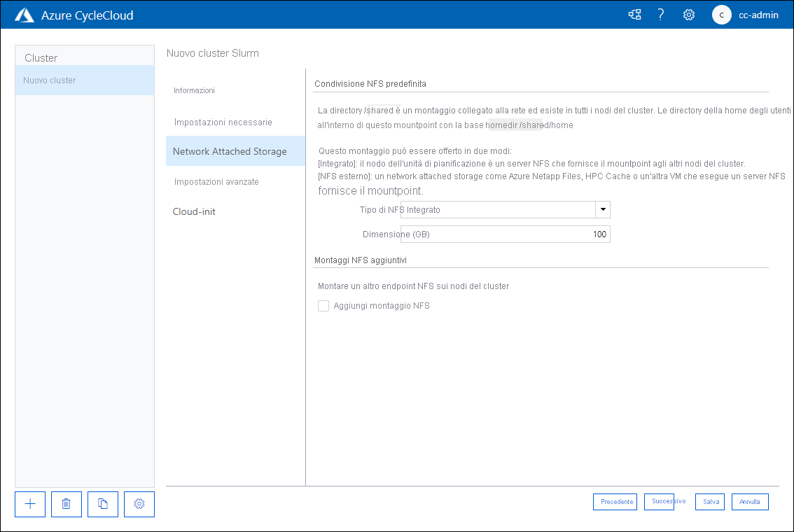This screenshot has height=532, width=794.
Task: Open the Cloud-init section
Action: pos(194,211)
